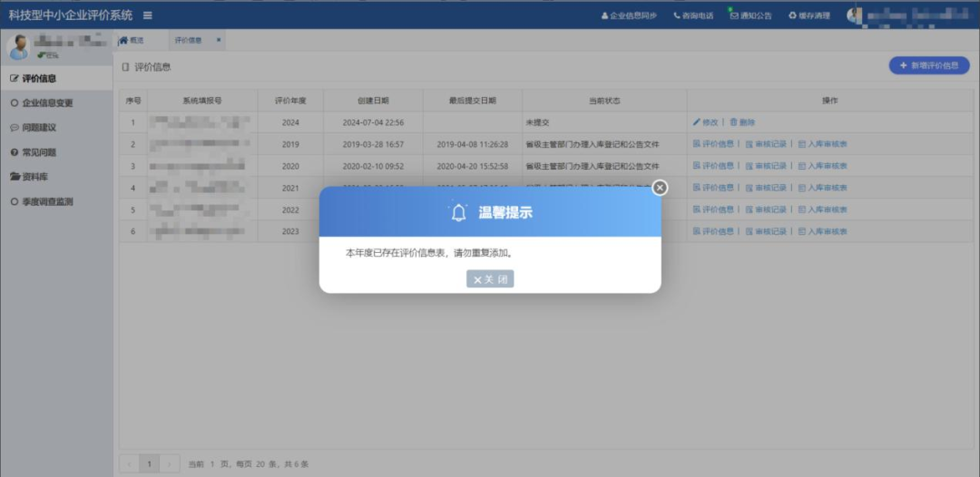The image size is (980, 477).
Task: Click the 科技型中小企业评价系统 title
Action: (70, 15)
